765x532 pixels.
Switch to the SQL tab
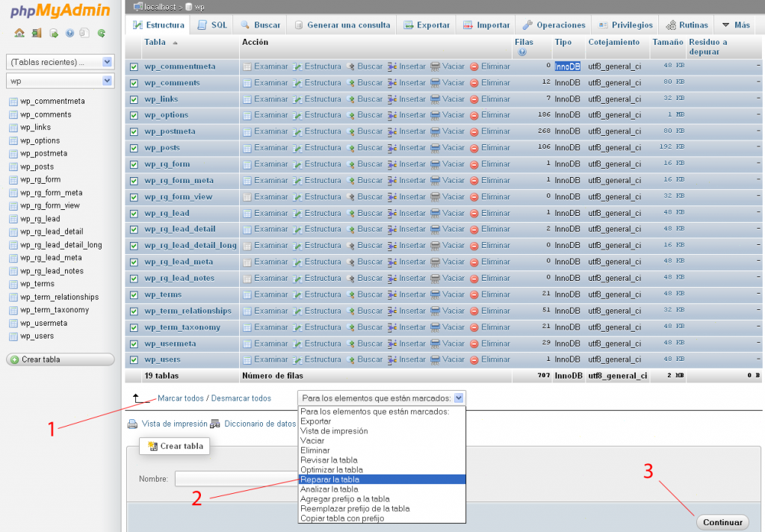coord(212,25)
